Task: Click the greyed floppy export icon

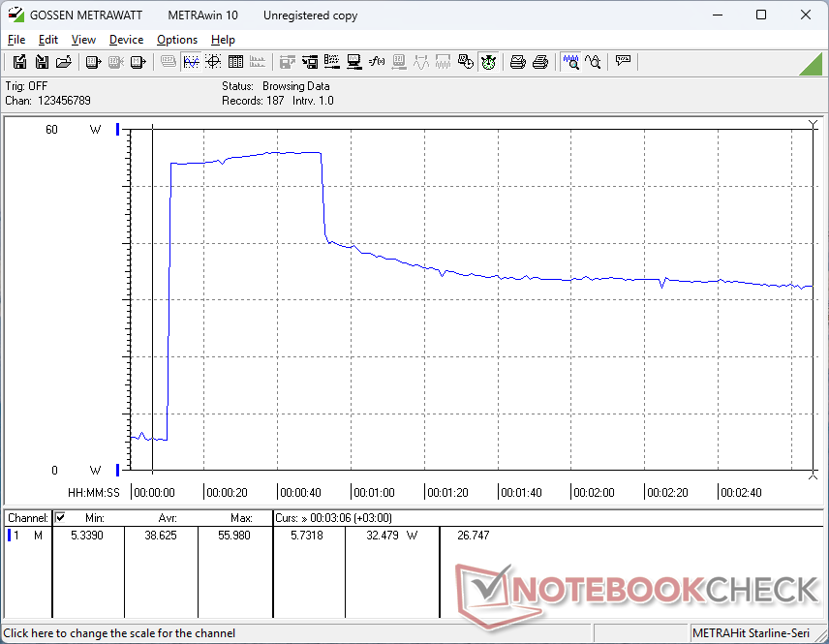Action: tap(287, 62)
